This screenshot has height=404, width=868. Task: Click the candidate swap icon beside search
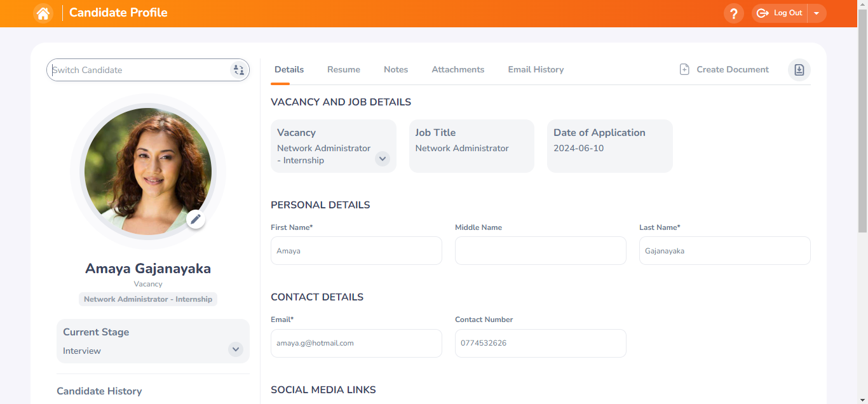239,70
